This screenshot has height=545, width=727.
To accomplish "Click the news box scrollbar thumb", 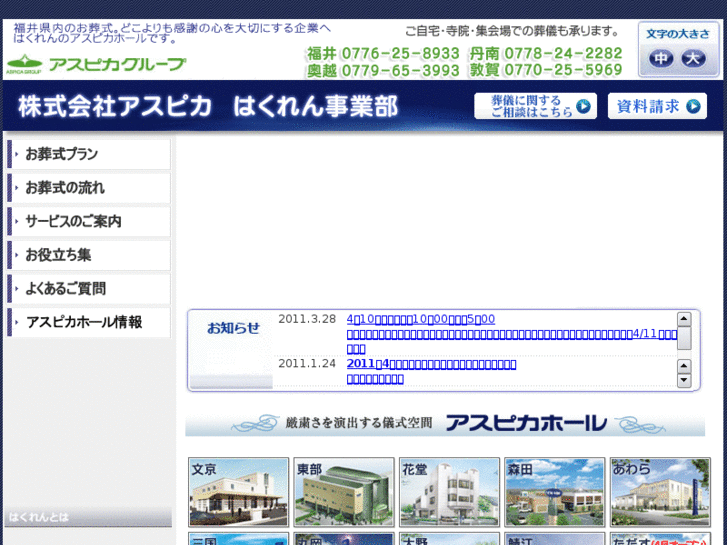I will pos(684,338).
